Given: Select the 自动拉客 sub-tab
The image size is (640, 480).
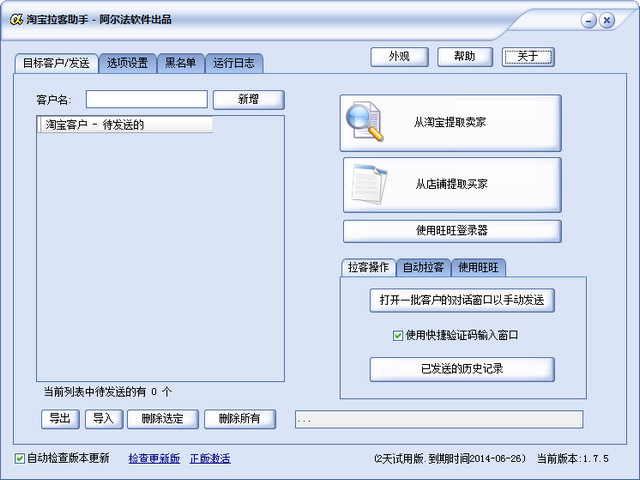Looking at the screenshot, I should (x=423, y=267).
